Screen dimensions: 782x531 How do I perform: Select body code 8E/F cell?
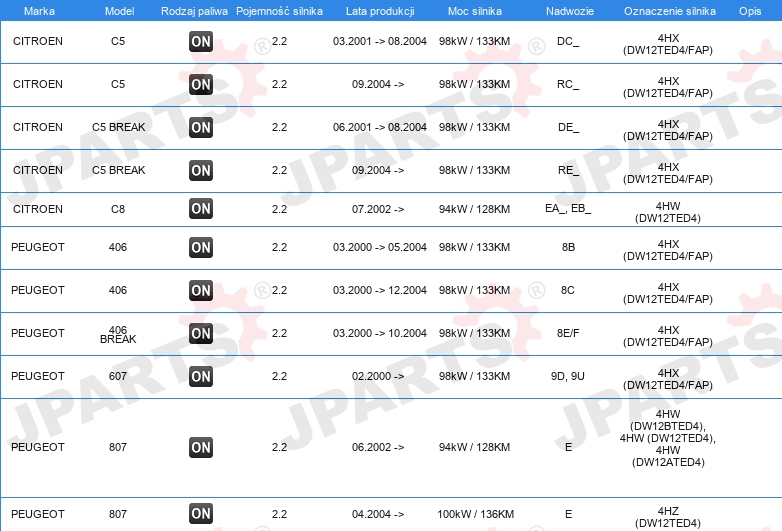568,333
